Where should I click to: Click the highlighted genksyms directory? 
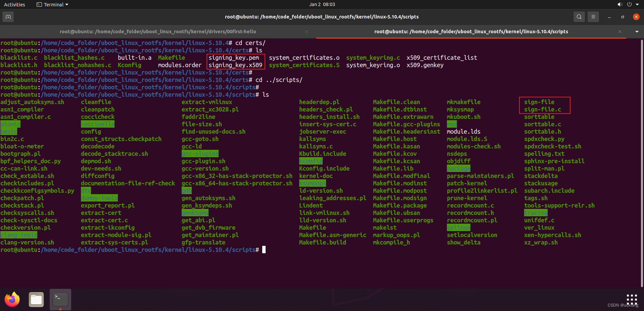(x=195, y=213)
